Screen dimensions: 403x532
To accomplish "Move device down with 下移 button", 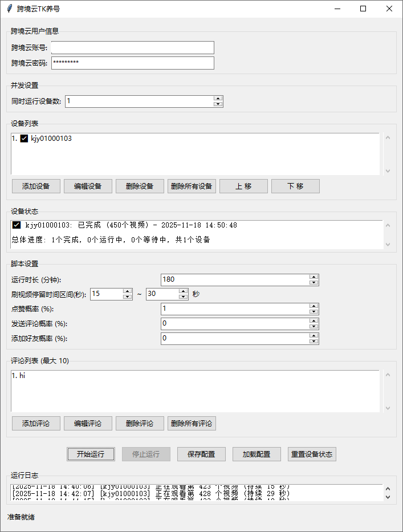I will (x=295, y=186).
